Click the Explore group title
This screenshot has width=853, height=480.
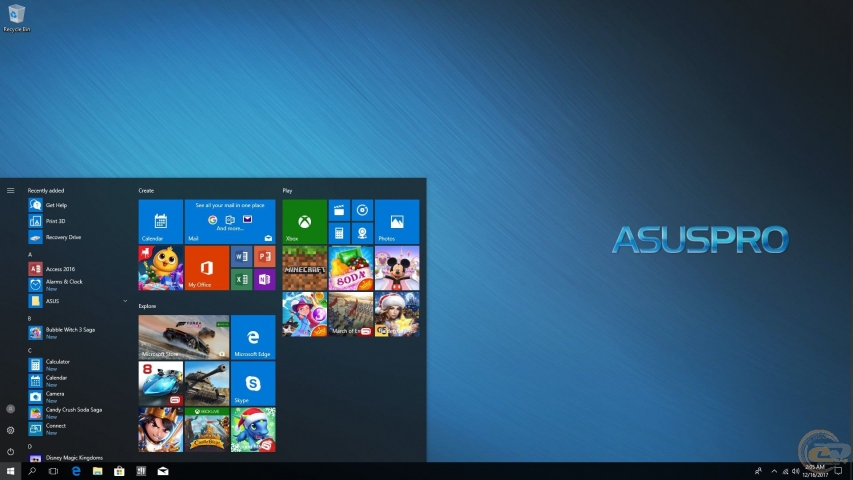147,306
